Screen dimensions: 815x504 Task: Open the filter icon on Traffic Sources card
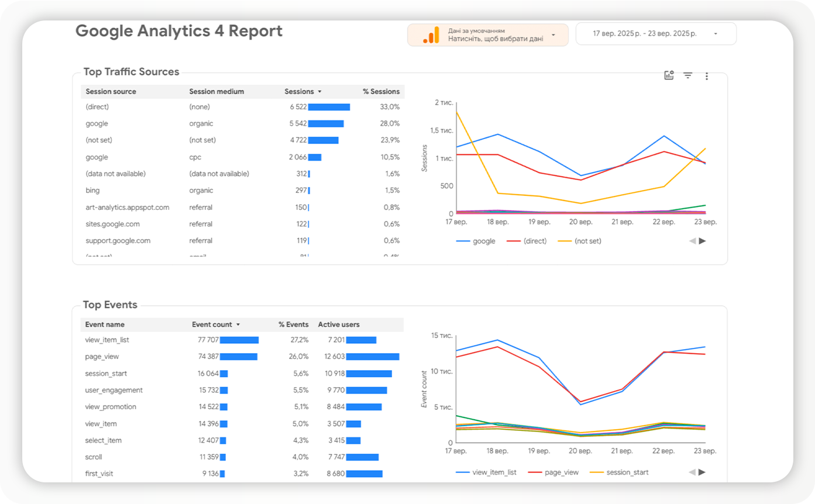(688, 75)
